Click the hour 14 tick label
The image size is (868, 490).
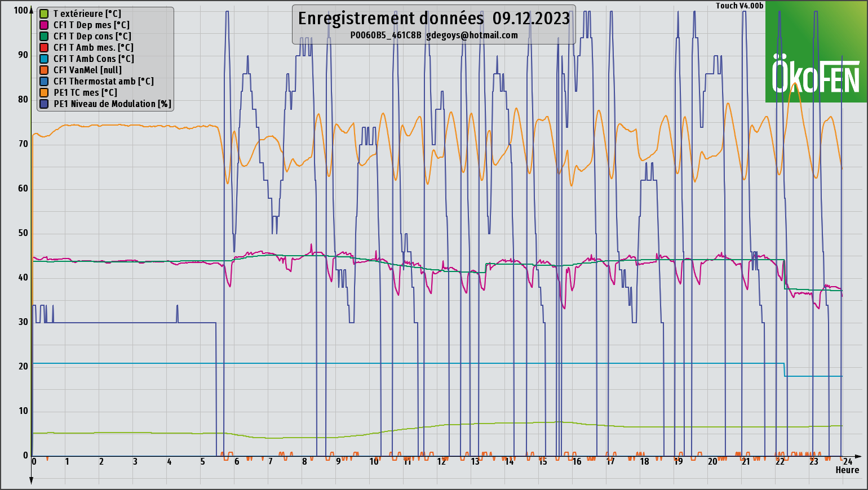click(510, 461)
